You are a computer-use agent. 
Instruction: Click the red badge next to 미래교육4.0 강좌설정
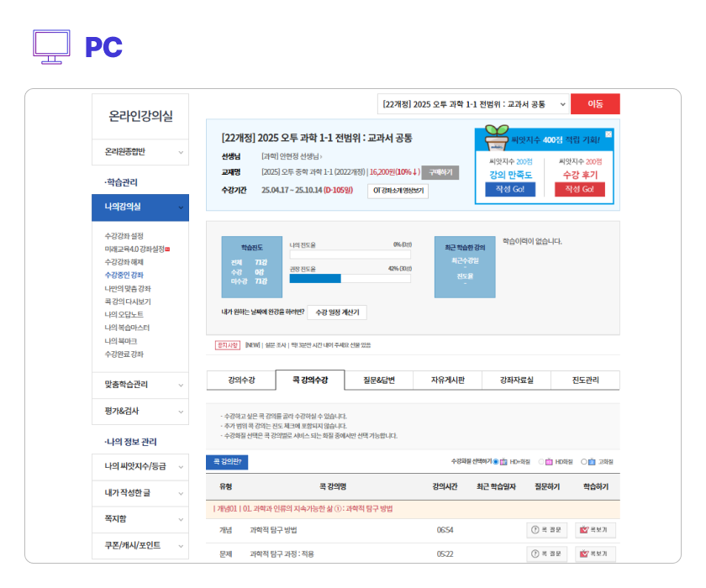tap(167, 249)
